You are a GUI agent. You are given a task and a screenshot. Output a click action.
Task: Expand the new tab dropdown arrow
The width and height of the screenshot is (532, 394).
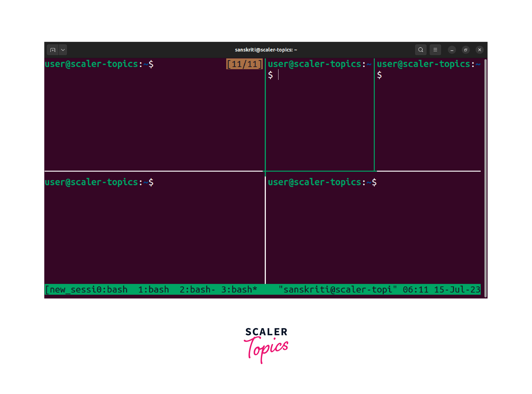(63, 50)
